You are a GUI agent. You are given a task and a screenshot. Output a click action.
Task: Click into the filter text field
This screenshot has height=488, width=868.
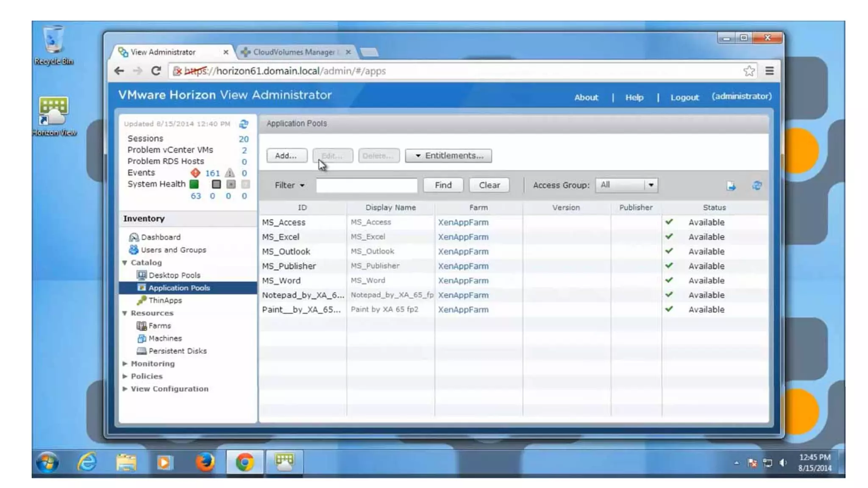[x=367, y=185]
